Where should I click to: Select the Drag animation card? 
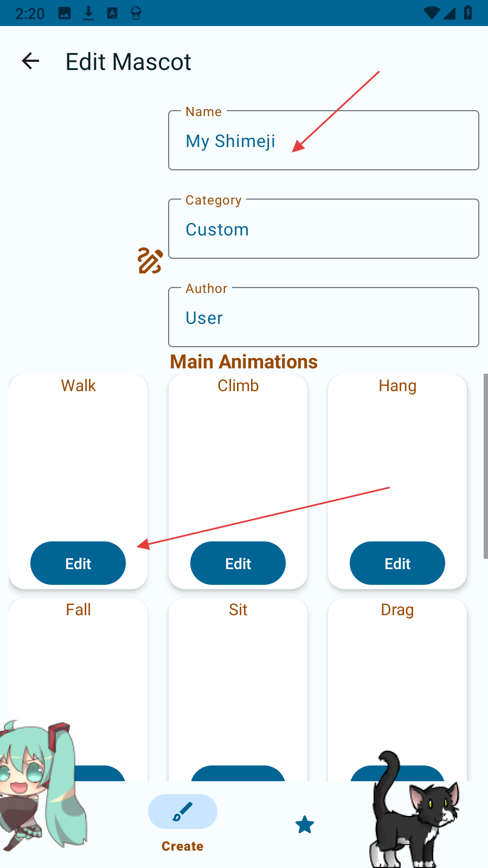[x=397, y=678]
